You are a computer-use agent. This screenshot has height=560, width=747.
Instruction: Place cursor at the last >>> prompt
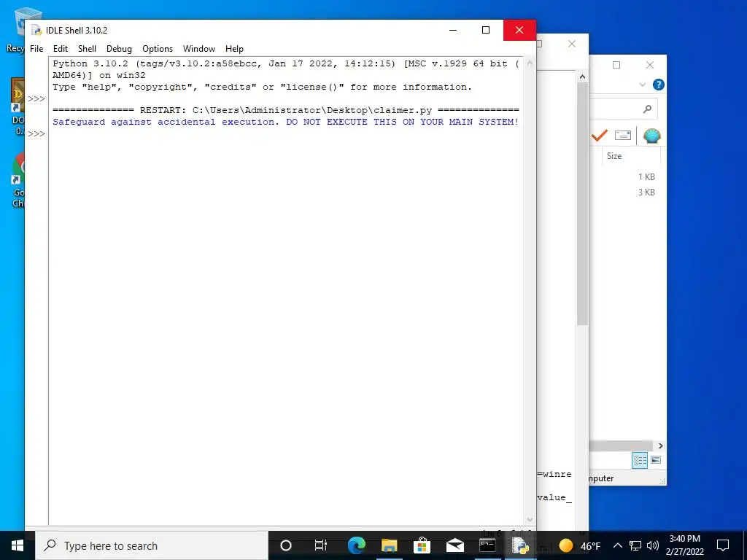coord(36,134)
